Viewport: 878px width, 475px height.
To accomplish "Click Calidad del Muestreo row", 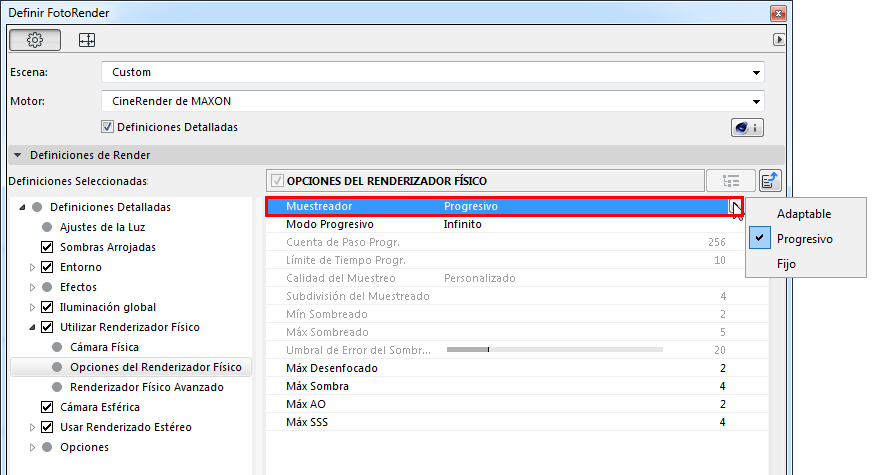I will 517,278.
